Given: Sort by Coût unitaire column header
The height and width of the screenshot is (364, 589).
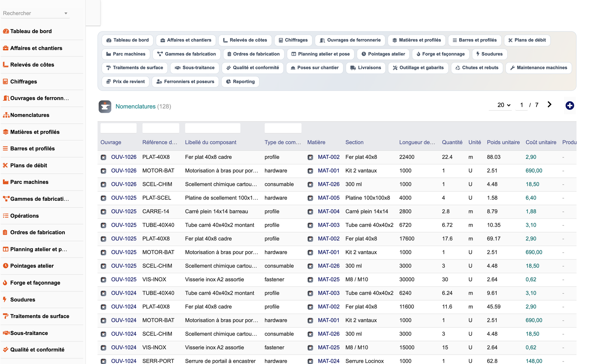Looking at the screenshot, I should pos(541,142).
